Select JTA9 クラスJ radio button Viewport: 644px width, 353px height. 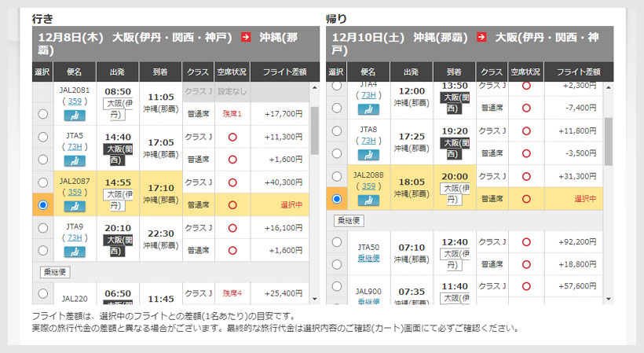42,228
